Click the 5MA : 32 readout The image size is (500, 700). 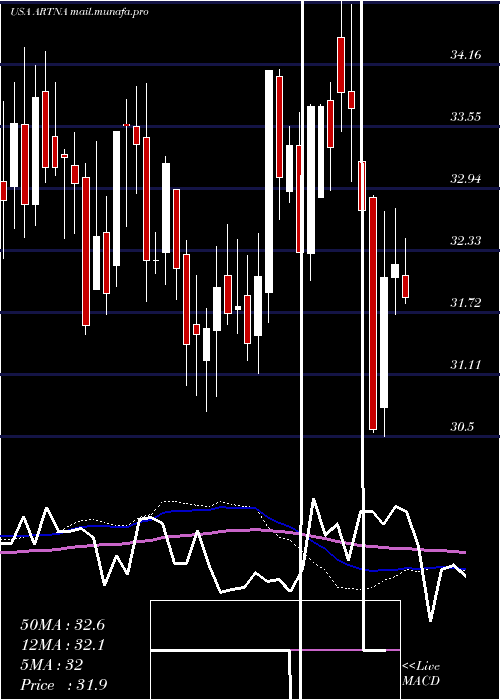pyautogui.click(x=52, y=665)
